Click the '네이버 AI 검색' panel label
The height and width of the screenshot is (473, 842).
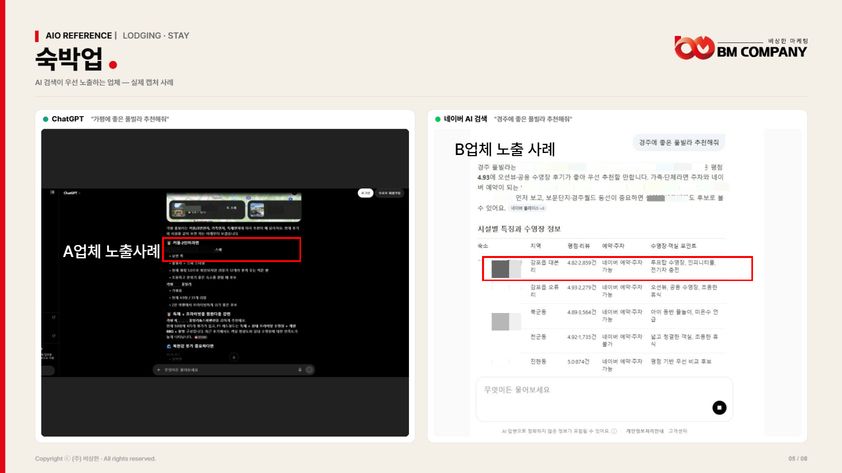pos(461,119)
